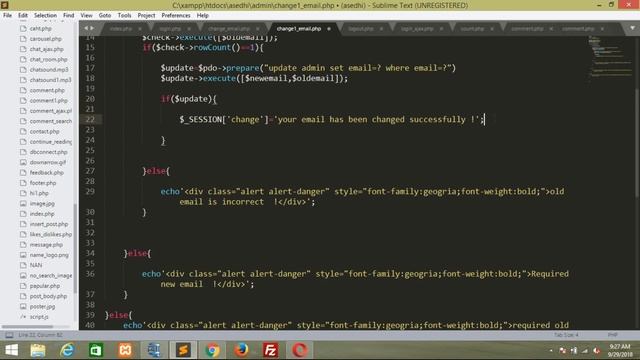Click the status bar panel switcher icon

click(9, 335)
